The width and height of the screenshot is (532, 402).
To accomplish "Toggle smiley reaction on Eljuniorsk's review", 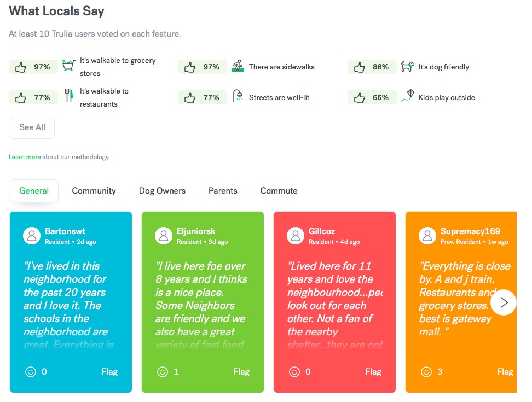I will click(163, 371).
